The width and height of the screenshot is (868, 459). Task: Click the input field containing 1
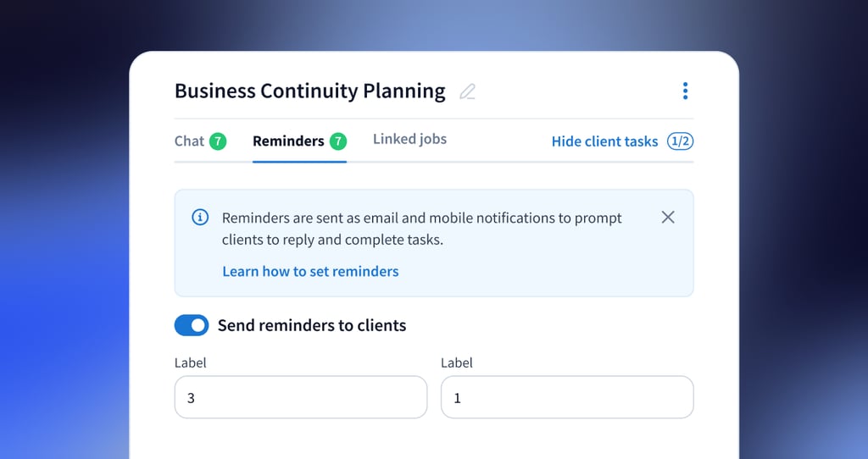(x=567, y=397)
